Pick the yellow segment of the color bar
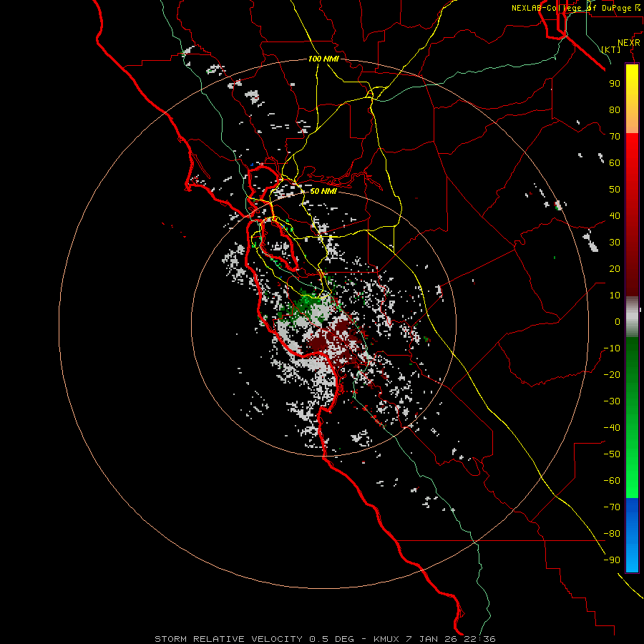The width and height of the screenshot is (644, 644). 632,99
